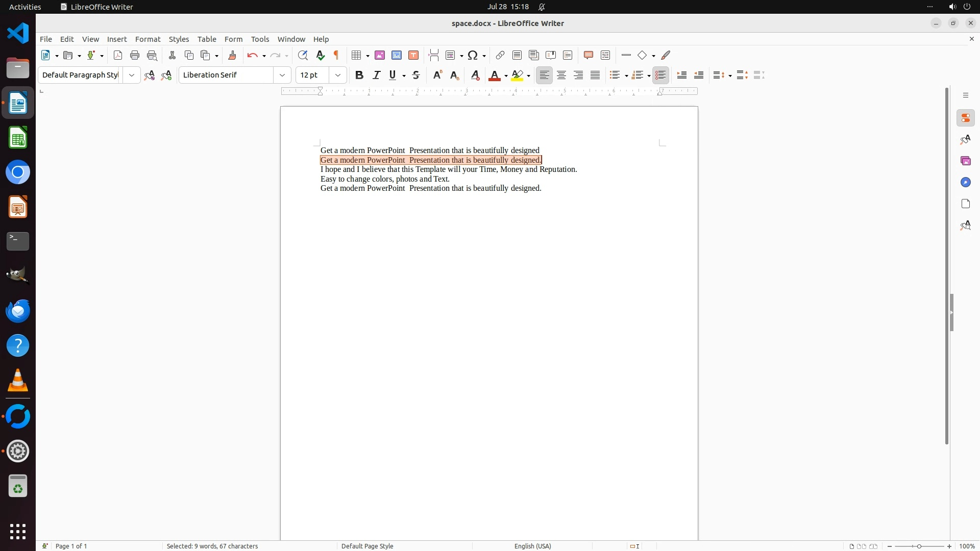Click the zoom slider in status bar
Viewport: 980px width, 551px height.
pos(919,546)
